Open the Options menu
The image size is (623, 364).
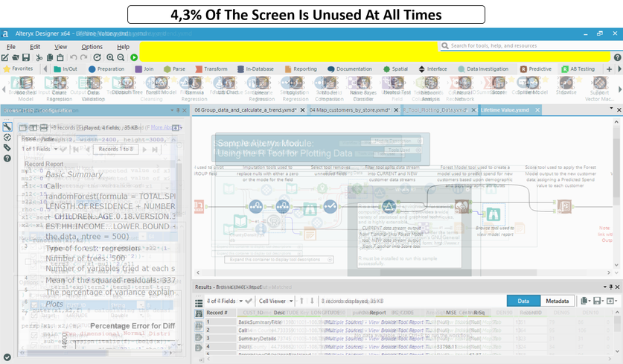point(92,46)
